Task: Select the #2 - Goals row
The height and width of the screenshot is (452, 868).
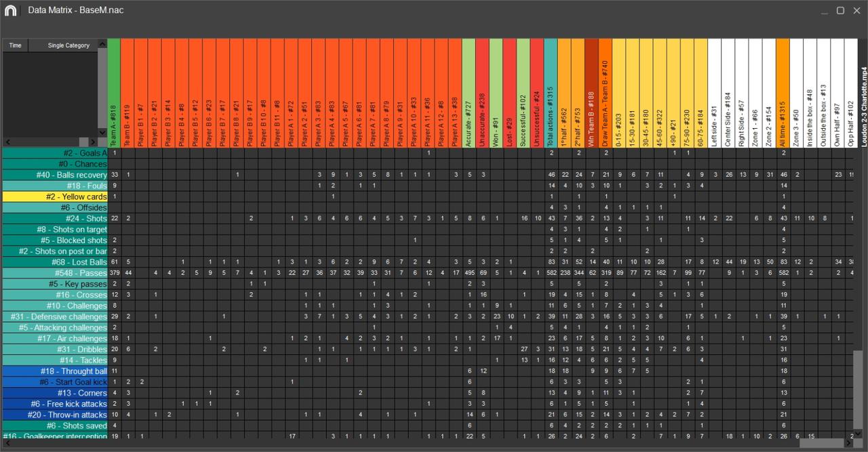Action: tap(55, 153)
